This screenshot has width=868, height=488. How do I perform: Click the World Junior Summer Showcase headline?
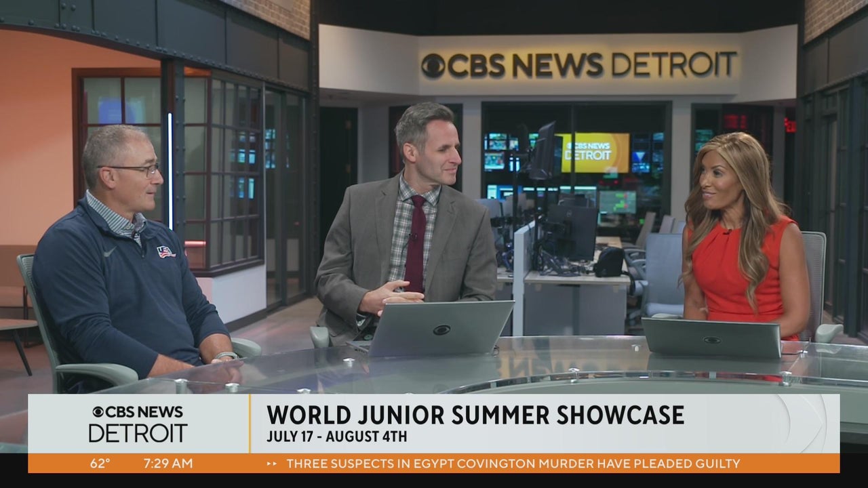pyautogui.click(x=475, y=415)
